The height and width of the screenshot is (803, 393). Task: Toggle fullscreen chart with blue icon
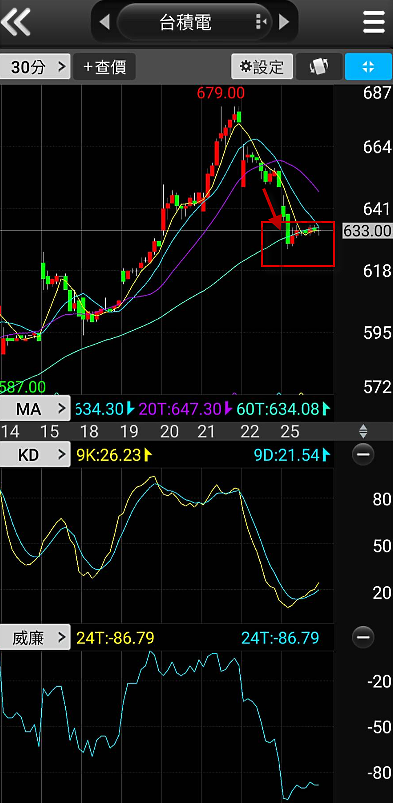(x=368, y=67)
